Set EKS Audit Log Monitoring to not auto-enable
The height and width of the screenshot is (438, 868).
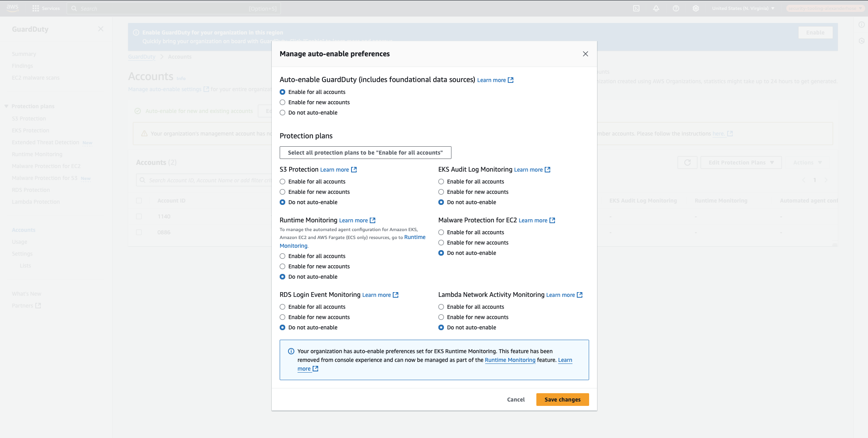pos(441,202)
